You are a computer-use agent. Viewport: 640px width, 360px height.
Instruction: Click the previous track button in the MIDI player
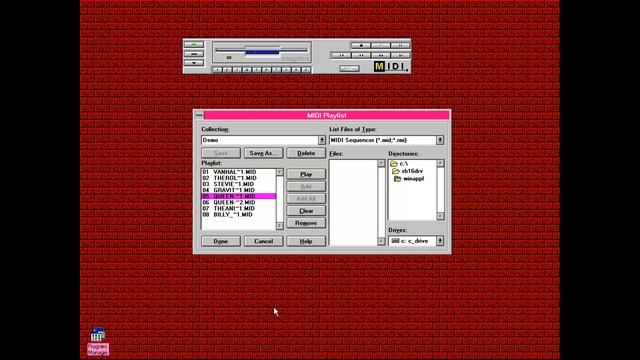pyautogui.click(x=341, y=55)
